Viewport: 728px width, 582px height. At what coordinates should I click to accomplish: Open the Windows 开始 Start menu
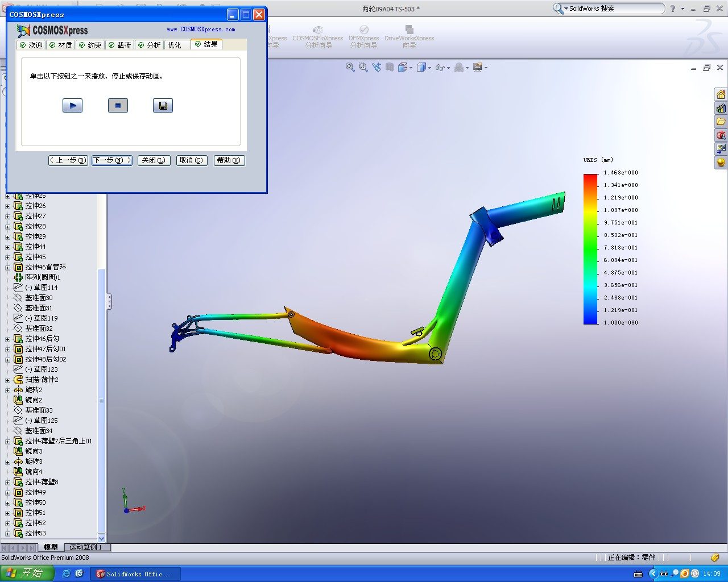pyautogui.click(x=26, y=573)
